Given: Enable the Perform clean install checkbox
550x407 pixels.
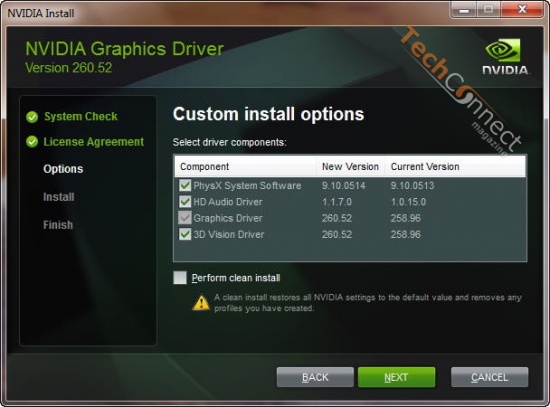Looking at the screenshot, I should [x=180, y=278].
